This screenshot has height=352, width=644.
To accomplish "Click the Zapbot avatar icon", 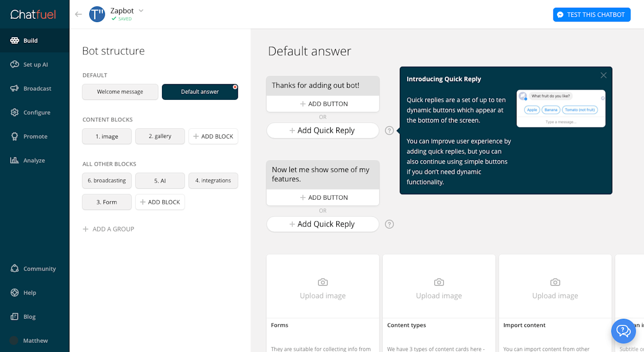I will [x=97, y=14].
